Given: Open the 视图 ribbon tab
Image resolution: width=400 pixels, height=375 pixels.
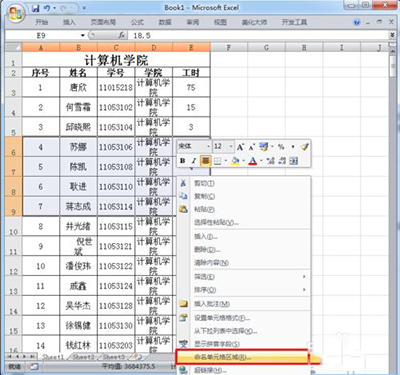Looking at the screenshot, I should click(220, 22).
